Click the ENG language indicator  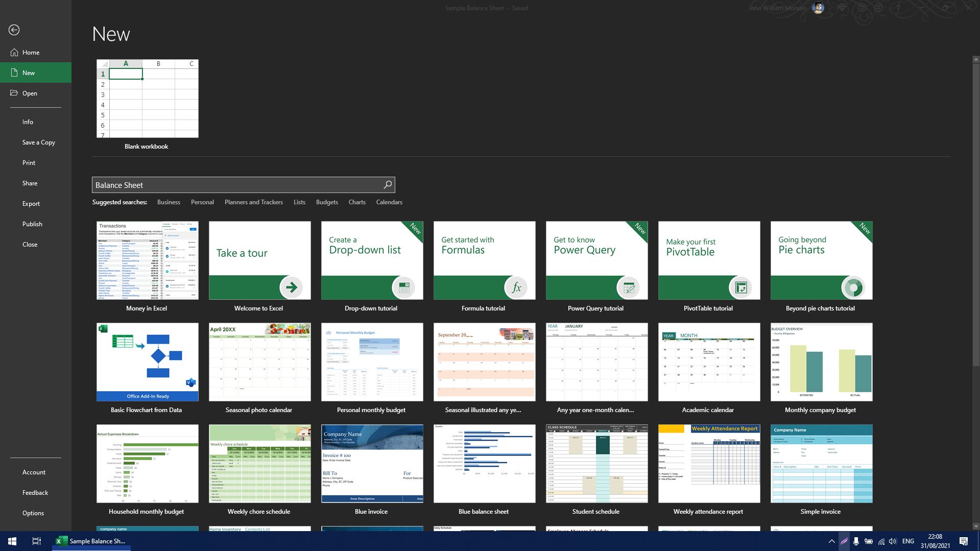tap(908, 541)
